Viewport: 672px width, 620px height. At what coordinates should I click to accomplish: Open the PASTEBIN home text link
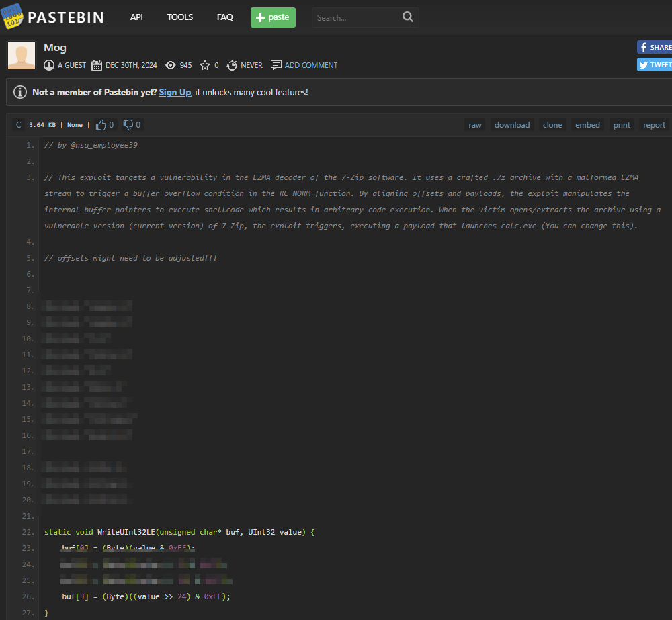click(66, 17)
